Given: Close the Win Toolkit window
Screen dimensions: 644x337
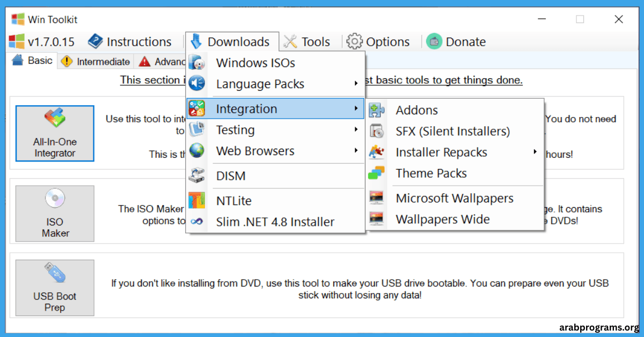Looking at the screenshot, I should (x=619, y=19).
